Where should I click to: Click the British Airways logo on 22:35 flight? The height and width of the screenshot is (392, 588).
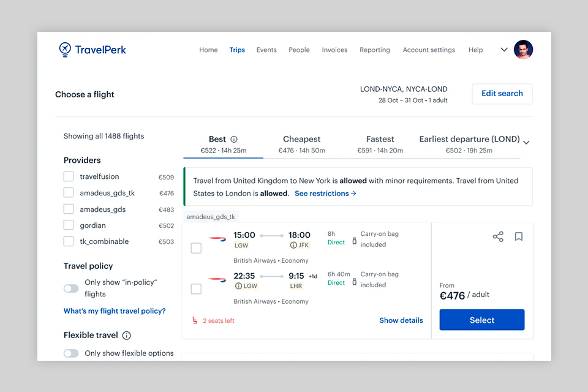pyautogui.click(x=217, y=279)
